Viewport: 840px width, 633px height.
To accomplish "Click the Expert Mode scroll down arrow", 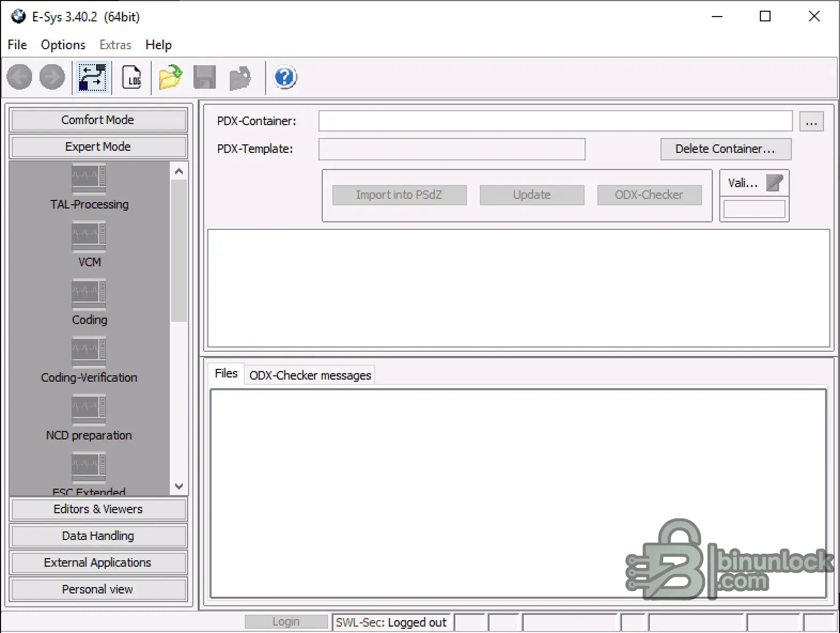I will [179, 486].
